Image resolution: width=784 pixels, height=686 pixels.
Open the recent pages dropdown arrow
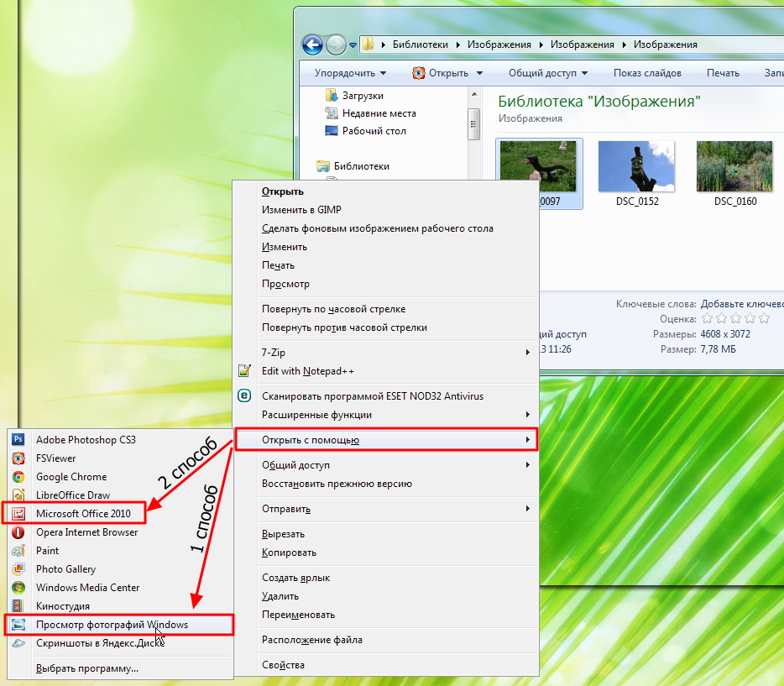tap(353, 45)
